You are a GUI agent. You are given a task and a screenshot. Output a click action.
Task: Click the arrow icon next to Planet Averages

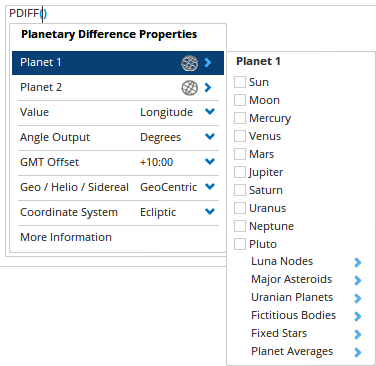pos(357,352)
